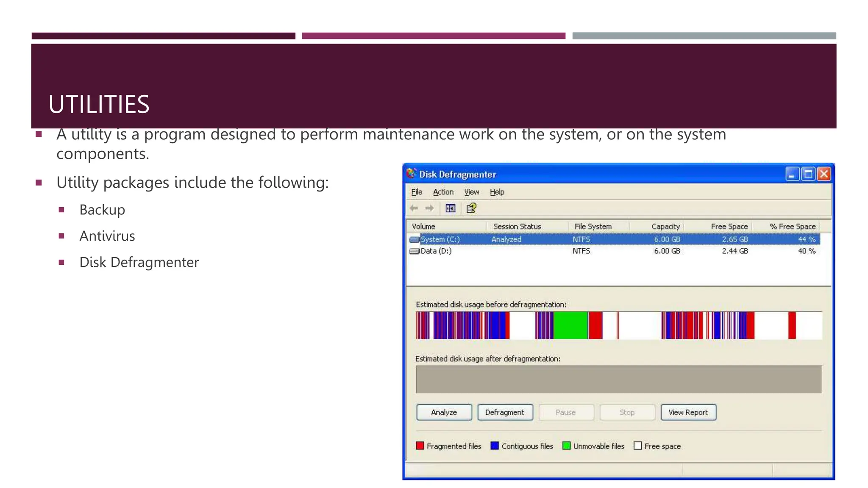Click the 'Fragmented files' legend label
The height and width of the screenshot is (488, 868).
click(454, 446)
